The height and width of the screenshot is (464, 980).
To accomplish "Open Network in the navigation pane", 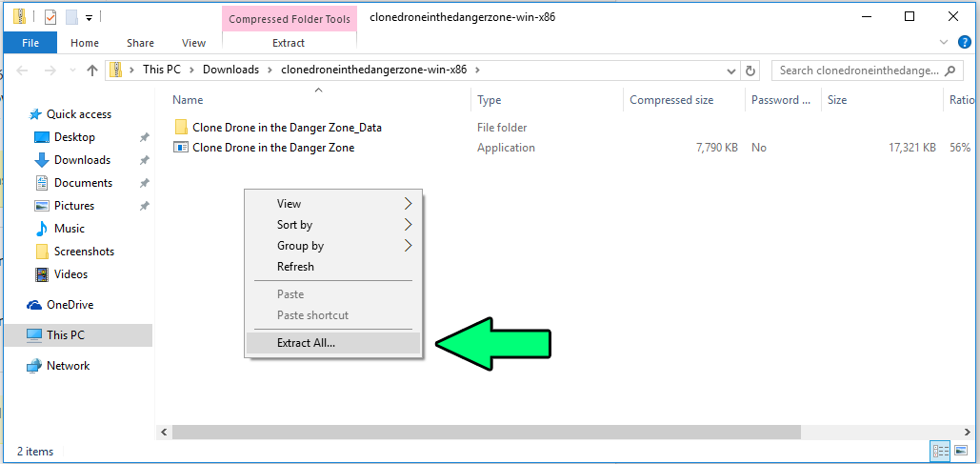I will click(69, 366).
